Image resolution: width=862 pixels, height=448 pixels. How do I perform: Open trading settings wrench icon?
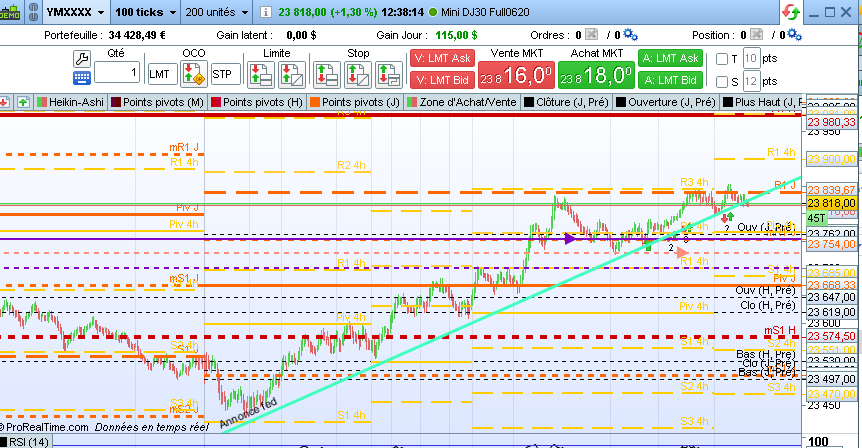(81, 59)
